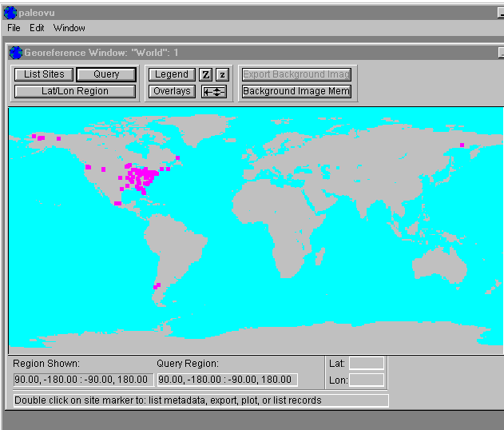The height and width of the screenshot is (430, 504).
Task: Click the Region Shown coordinates field
Action: click(x=81, y=380)
